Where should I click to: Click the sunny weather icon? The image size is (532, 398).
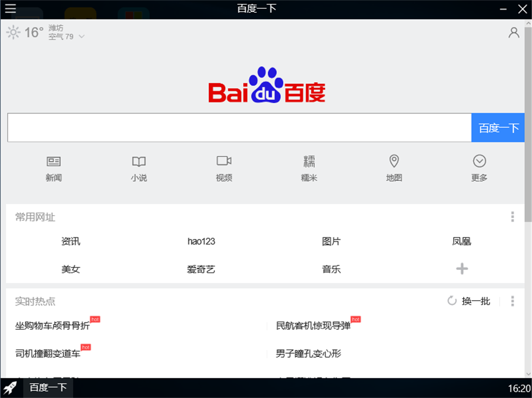point(13,32)
